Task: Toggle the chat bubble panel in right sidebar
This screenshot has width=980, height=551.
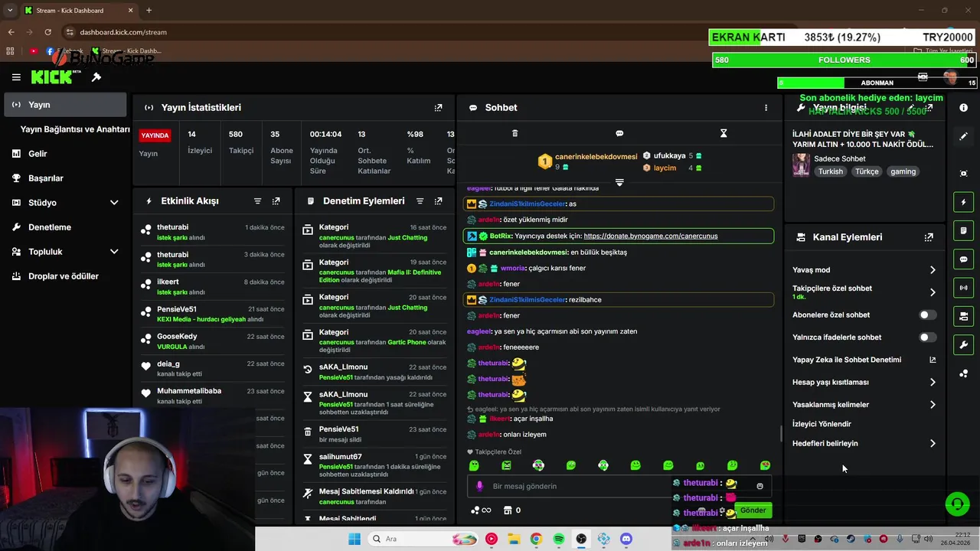Action: click(963, 259)
